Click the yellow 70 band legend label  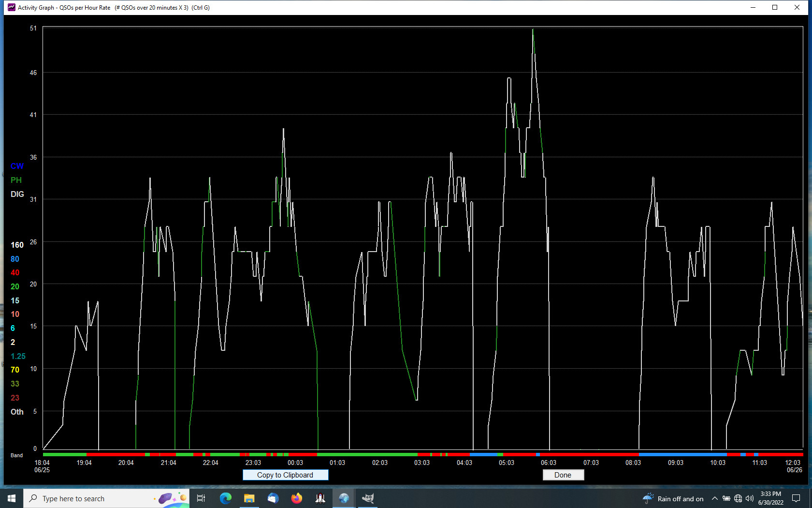[15, 370]
